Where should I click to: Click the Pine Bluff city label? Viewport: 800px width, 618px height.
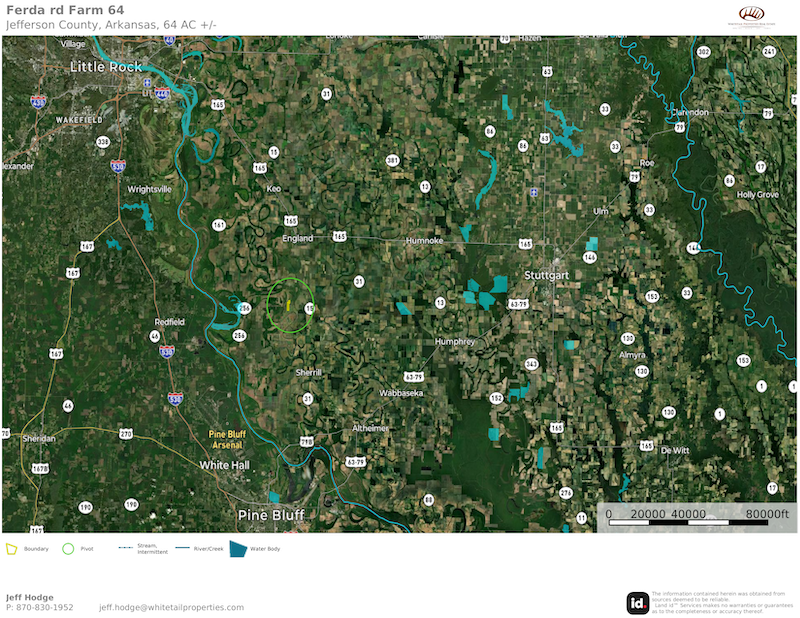(270, 515)
